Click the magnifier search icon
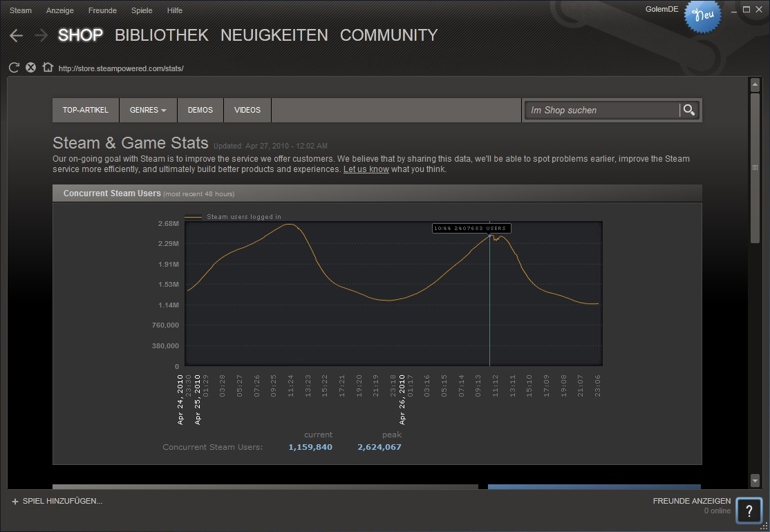770x532 pixels. pyautogui.click(x=689, y=110)
